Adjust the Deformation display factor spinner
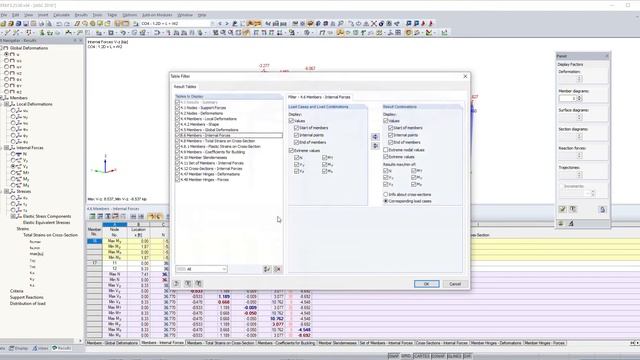 click(580, 79)
